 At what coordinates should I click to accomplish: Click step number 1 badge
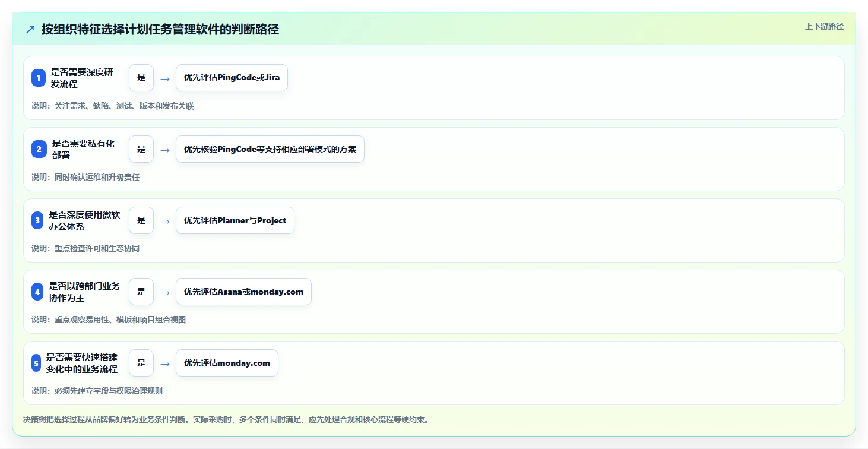coord(39,78)
